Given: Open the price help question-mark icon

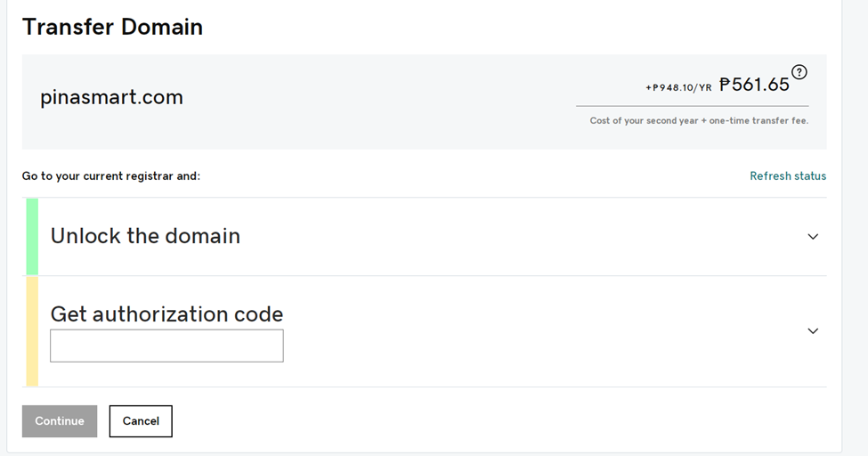Looking at the screenshot, I should tap(799, 72).
